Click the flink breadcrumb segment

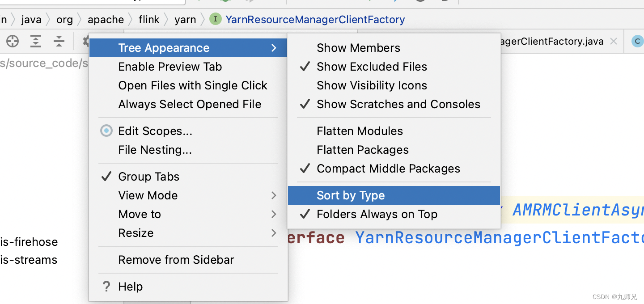[x=149, y=20]
